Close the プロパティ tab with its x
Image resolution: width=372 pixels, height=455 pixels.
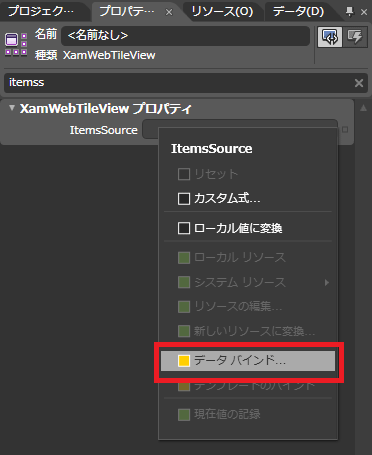[169, 12]
